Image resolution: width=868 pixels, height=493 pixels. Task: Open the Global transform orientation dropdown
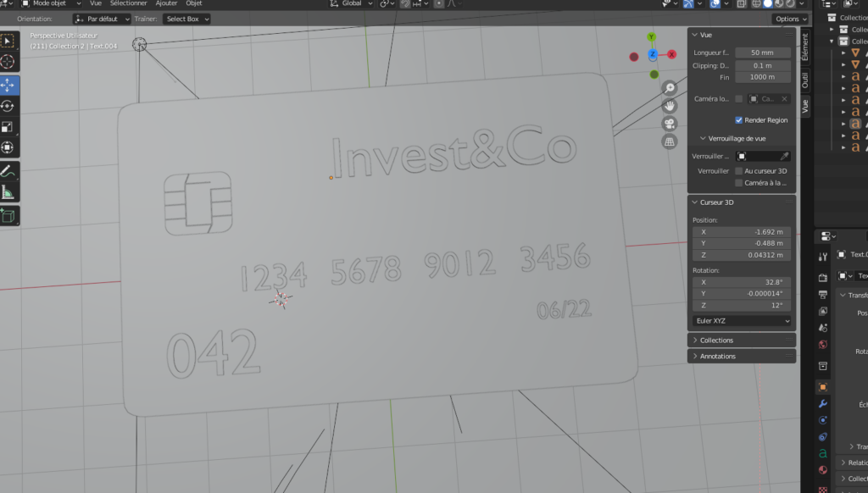(x=352, y=3)
